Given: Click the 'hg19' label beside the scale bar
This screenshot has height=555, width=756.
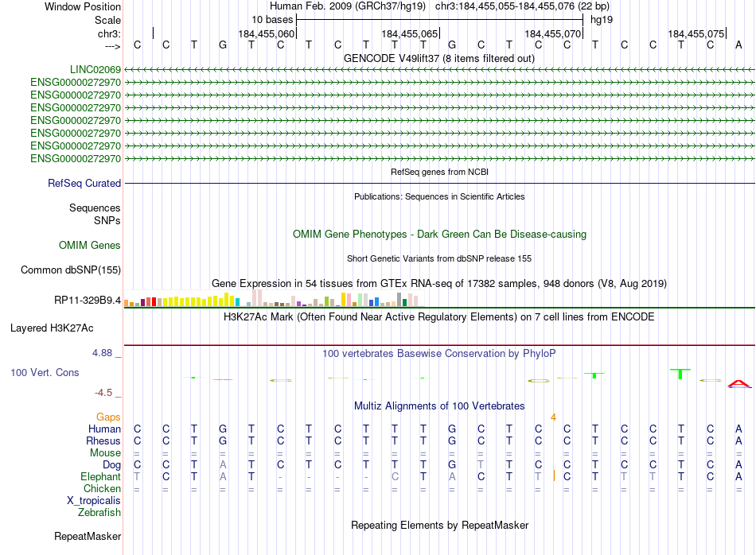Looking at the screenshot, I should pyautogui.click(x=602, y=20).
